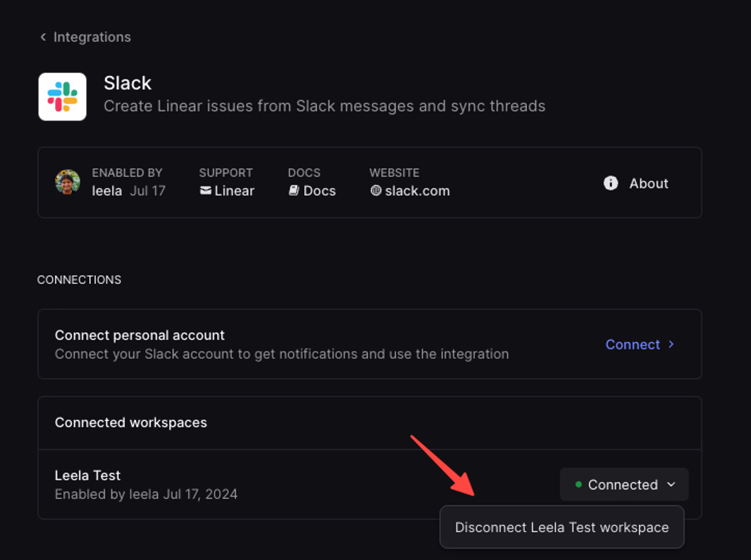Screen dimensions: 751x560
Task: Click the ENABLED BY label
Action: (x=127, y=173)
